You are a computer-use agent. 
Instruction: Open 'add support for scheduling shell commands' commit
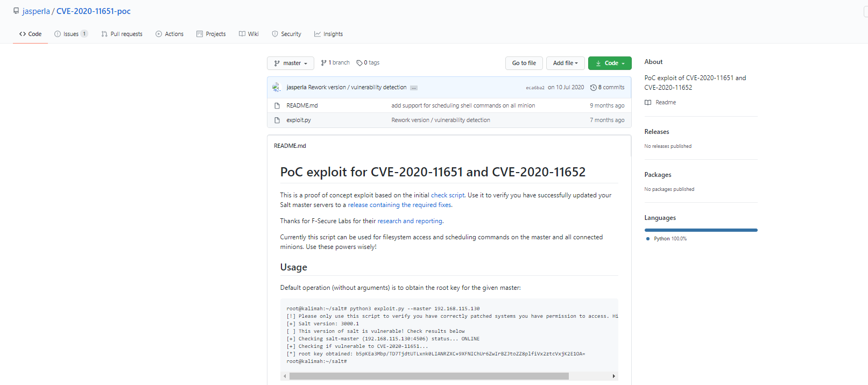pos(463,105)
